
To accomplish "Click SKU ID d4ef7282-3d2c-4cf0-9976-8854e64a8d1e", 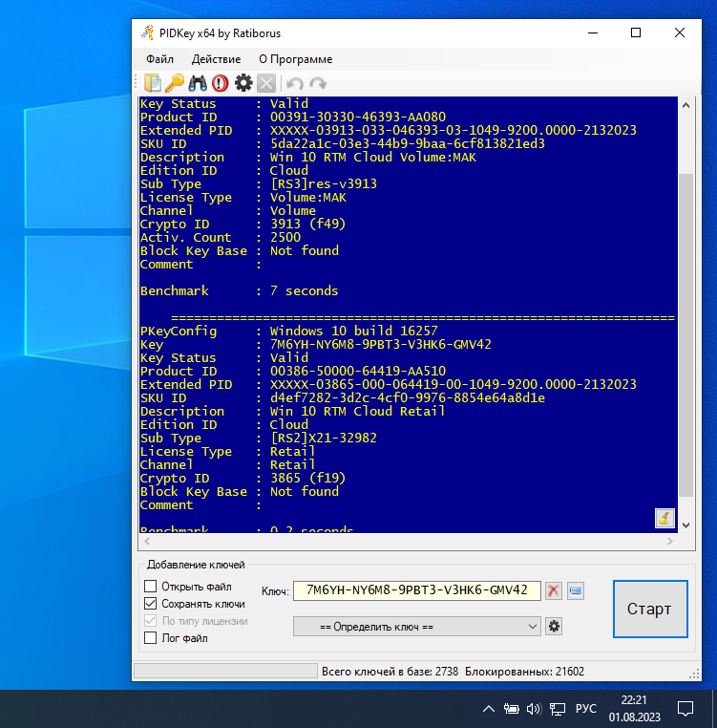I will 408,397.
